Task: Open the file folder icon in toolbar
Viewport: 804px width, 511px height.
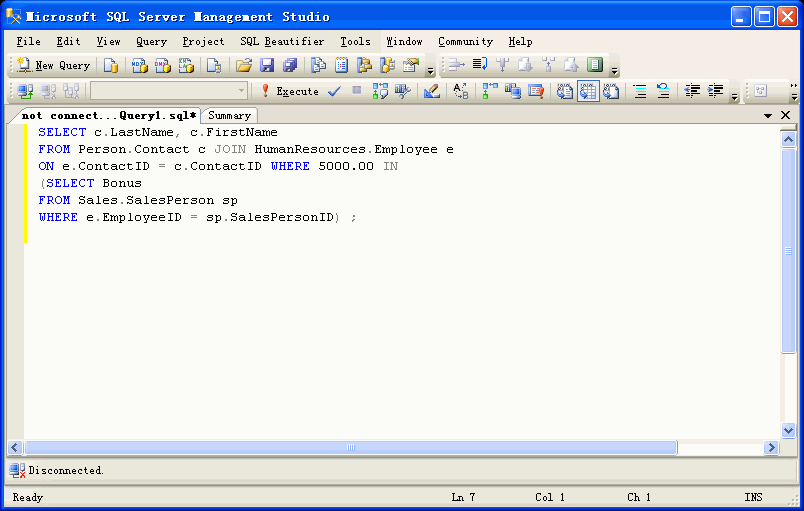Action: pyautogui.click(x=243, y=65)
